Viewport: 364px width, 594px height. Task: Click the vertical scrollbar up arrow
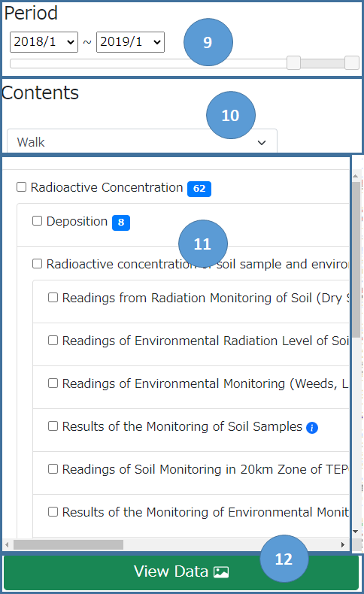[356, 176]
